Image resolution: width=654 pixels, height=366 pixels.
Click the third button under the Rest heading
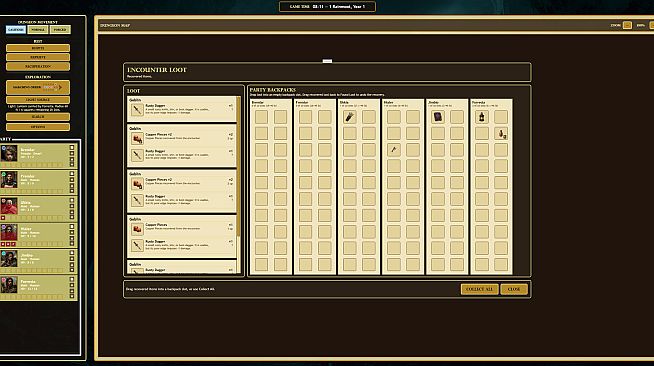point(38,66)
